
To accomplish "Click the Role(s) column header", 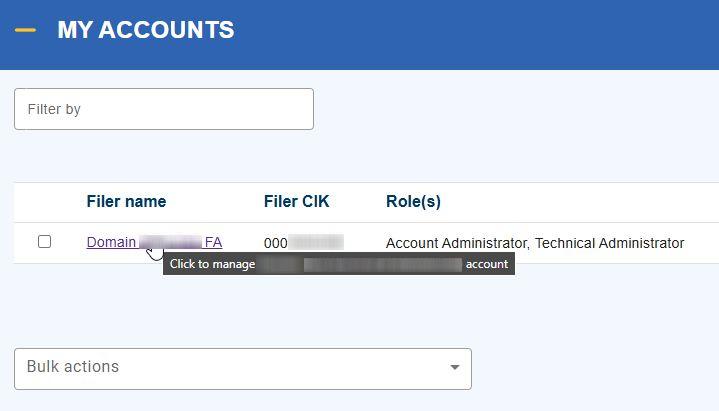I will [413, 201].
